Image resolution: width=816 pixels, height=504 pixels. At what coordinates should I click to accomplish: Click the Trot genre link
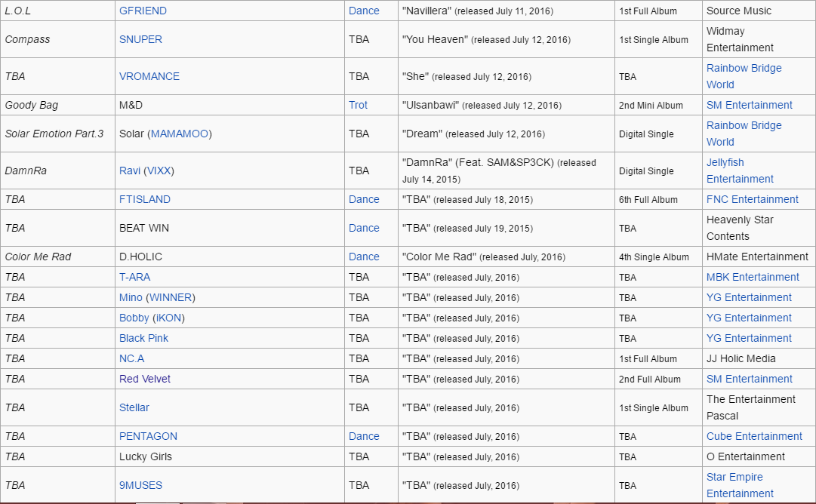pos(358,105)
